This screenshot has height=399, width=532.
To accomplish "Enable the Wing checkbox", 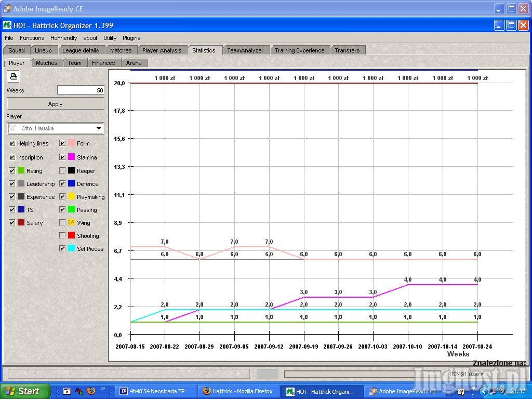I will click(62, 222).
